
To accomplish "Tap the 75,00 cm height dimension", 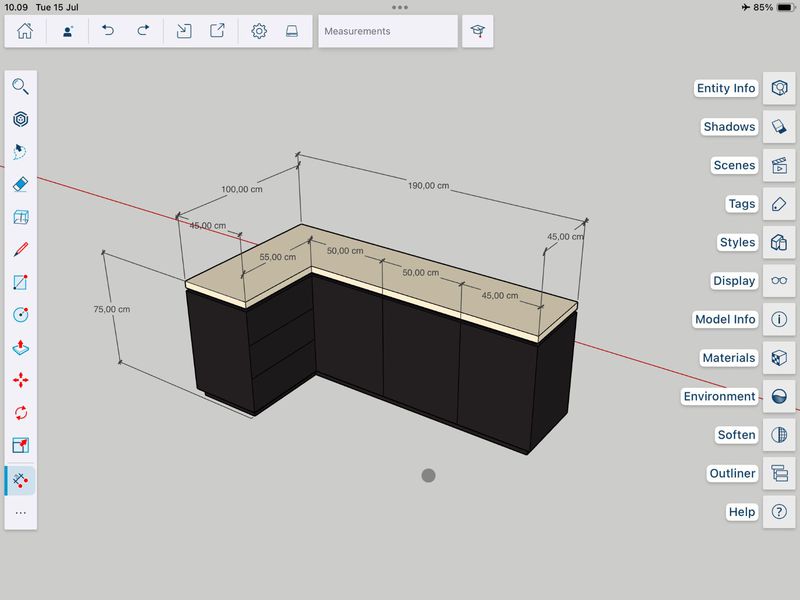I will 112,309.
